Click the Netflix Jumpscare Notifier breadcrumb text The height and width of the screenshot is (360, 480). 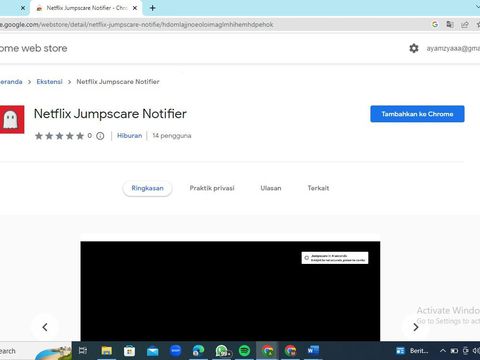[x=118, y=82]
